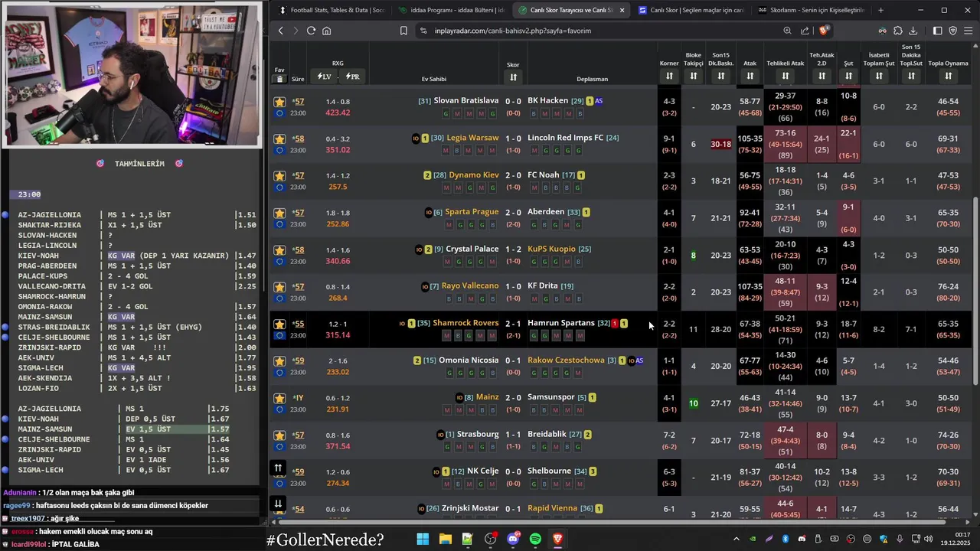
Task: Toggle favorite star for Omonia Nicosia row
Action: click(279, 361)
